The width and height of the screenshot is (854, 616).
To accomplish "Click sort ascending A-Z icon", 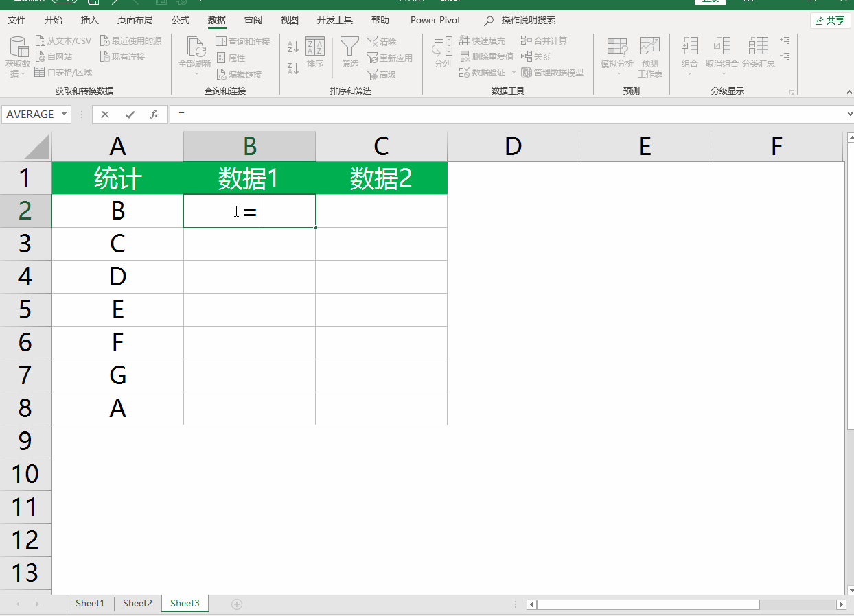I will click(293, 47).
